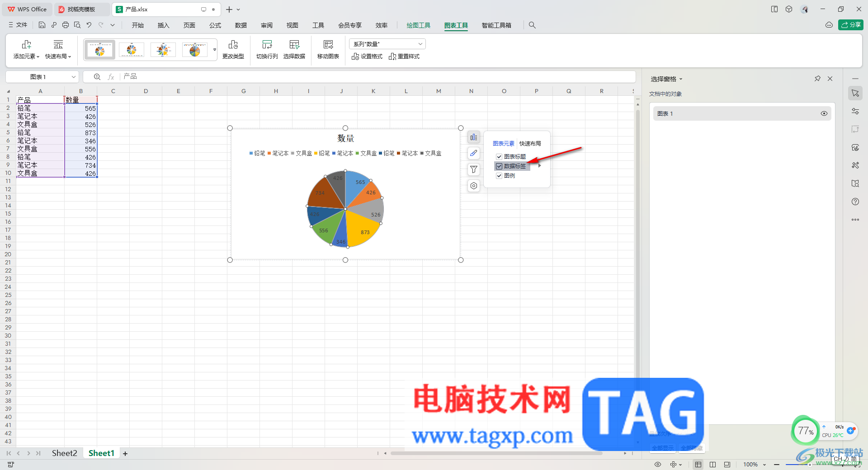Click the eye protection mode icon in status bar
The image size is (868, 470).
(658, 465)
